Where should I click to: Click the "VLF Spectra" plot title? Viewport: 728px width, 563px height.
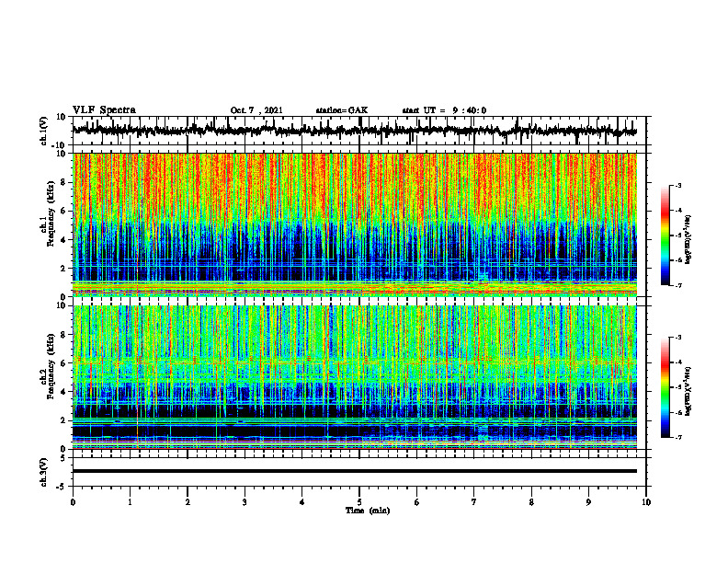point(104,110)
